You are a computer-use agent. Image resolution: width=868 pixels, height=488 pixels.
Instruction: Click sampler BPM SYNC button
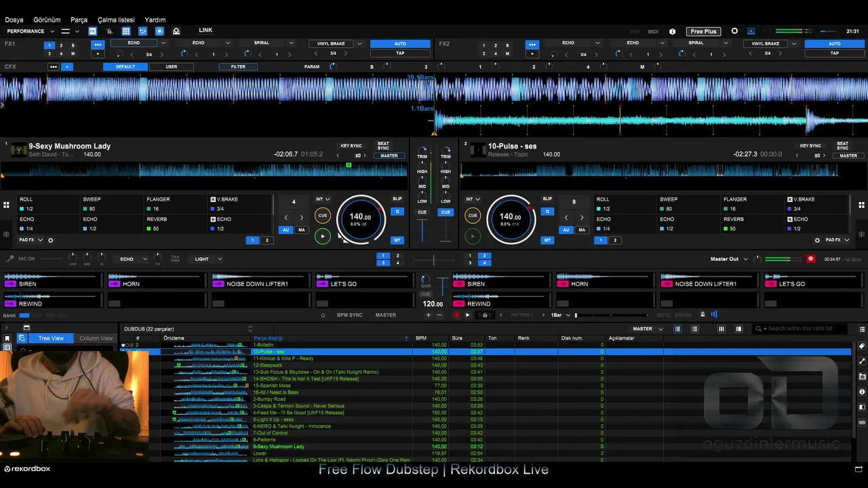click(x=350, y=315)
